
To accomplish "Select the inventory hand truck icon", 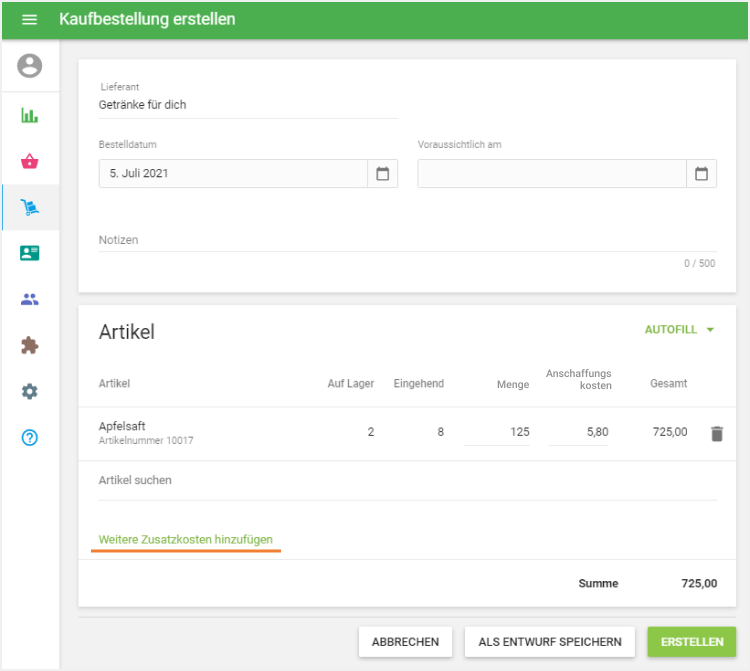I will point(30,208).
